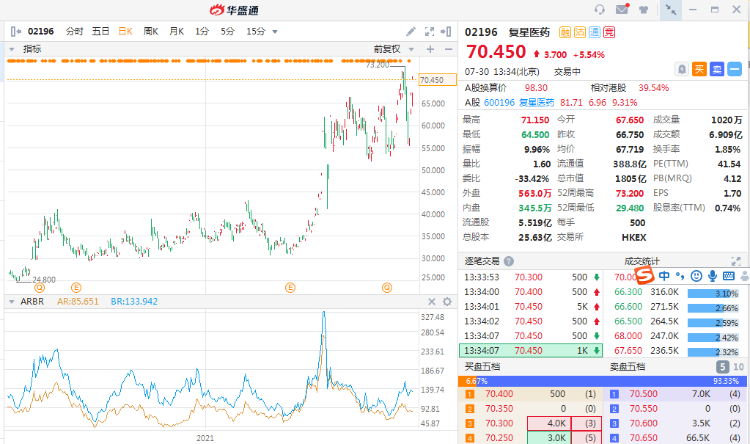Click the blue sell button
Screen dimensions: 750x444
718,69
